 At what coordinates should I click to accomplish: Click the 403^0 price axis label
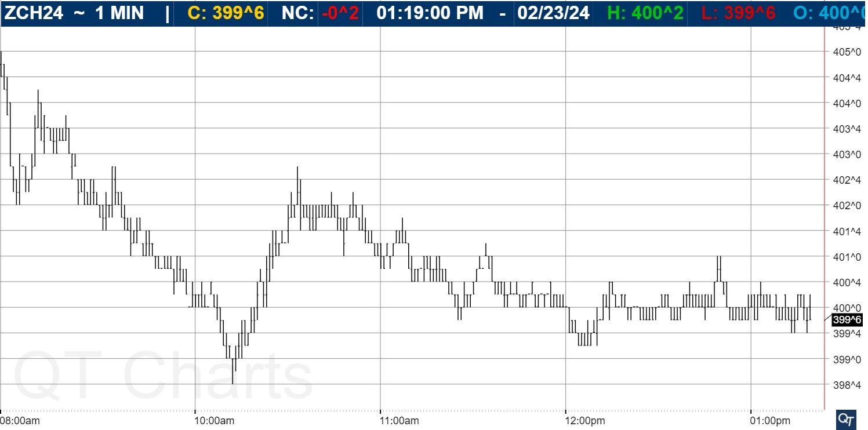[846, 155]
